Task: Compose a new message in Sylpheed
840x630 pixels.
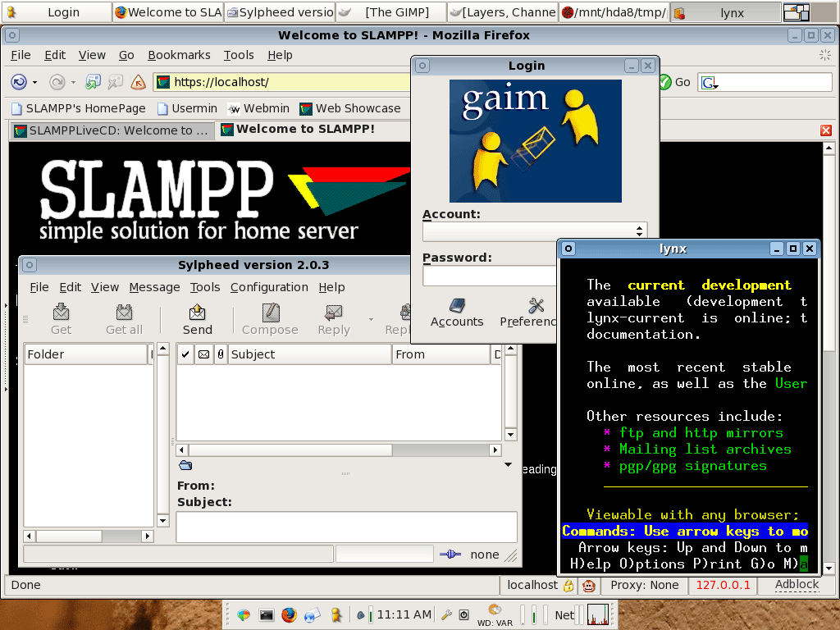Action: (x=270, y=319)
